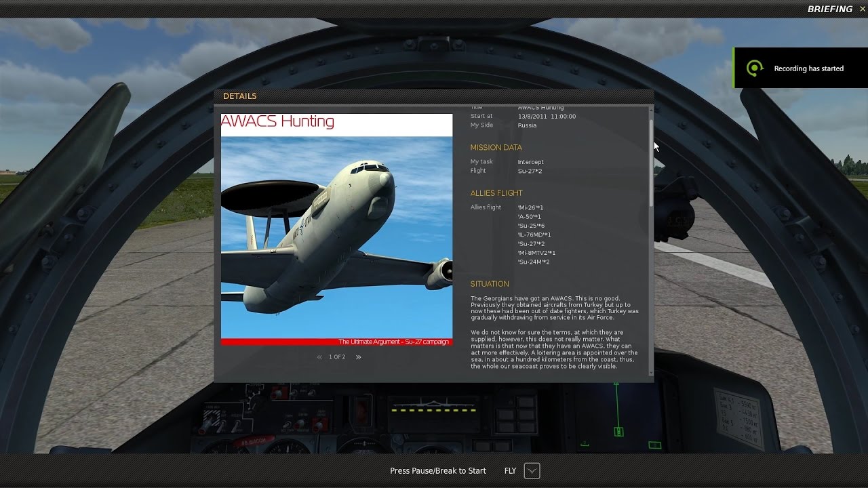Screen dimensions: 868x488
Task: Click the Recording has started notification icon
Action: [755, 68]
